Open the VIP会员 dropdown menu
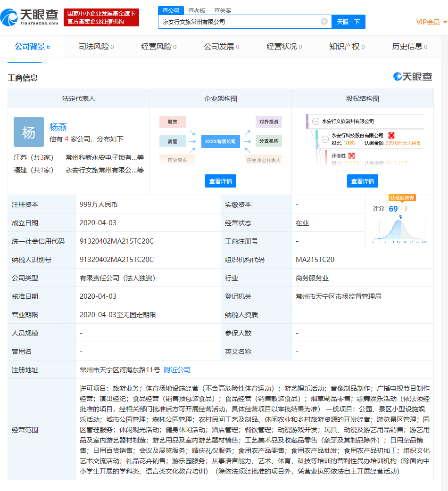448x491 pixels. point(431,22)
